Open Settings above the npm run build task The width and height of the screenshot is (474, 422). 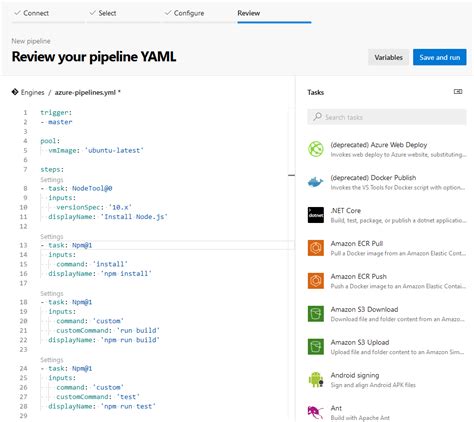(x=52, y=293)
